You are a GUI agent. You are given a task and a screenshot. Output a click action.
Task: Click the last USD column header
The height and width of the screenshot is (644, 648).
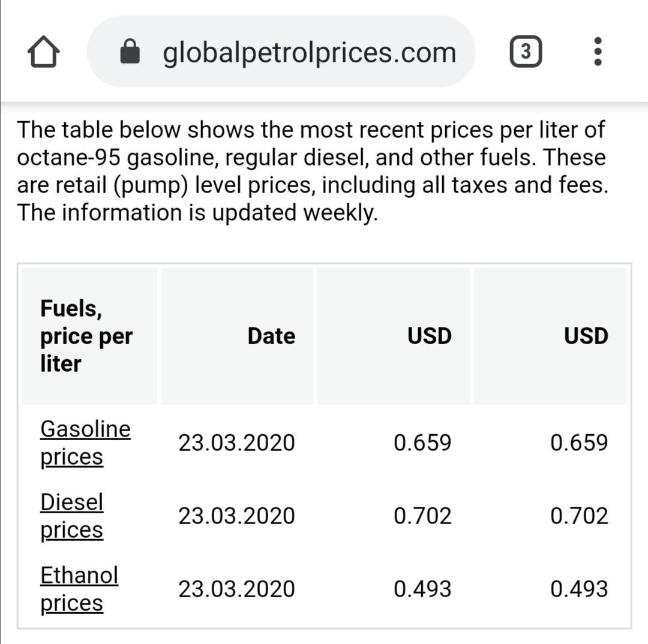tap(586, 336)
